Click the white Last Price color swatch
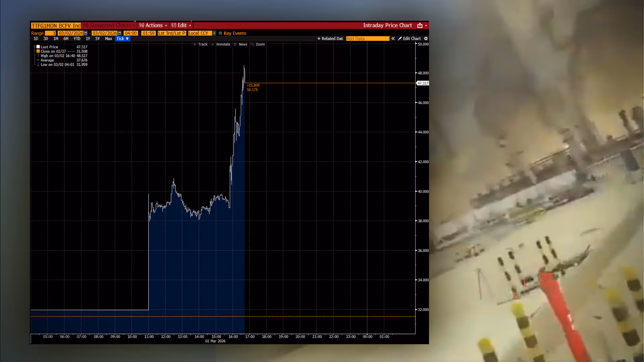The height and width of the screenshot is (362, 644). coord(38,47)
